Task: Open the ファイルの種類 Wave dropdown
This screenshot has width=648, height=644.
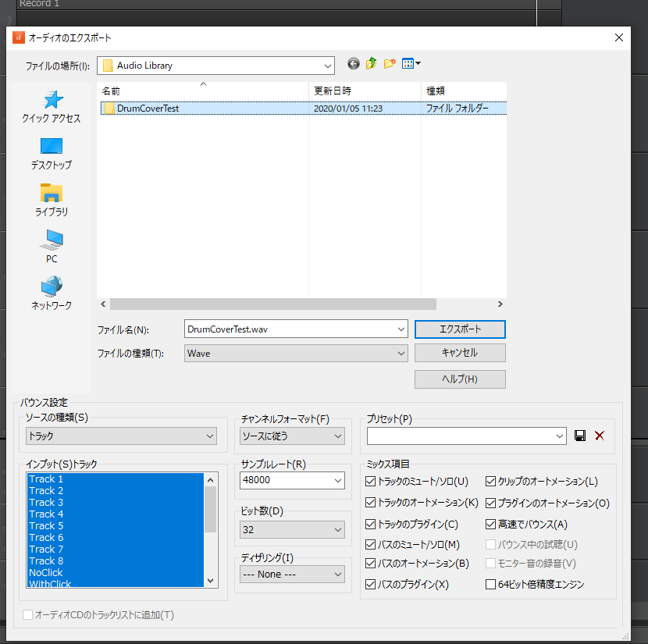Action: (x=296, y=353)
